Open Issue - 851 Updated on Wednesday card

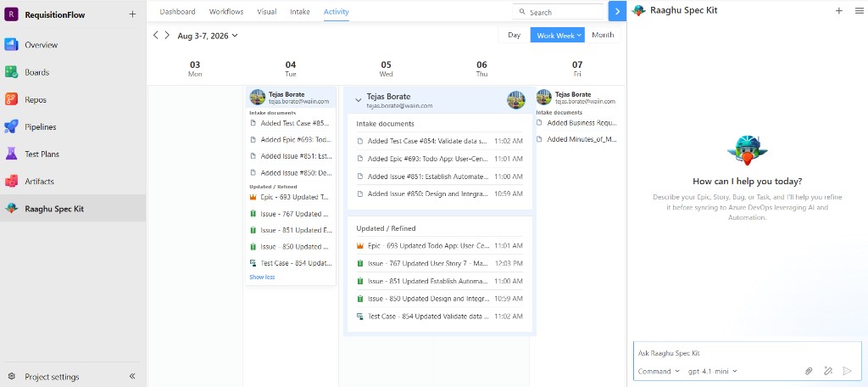440,281
